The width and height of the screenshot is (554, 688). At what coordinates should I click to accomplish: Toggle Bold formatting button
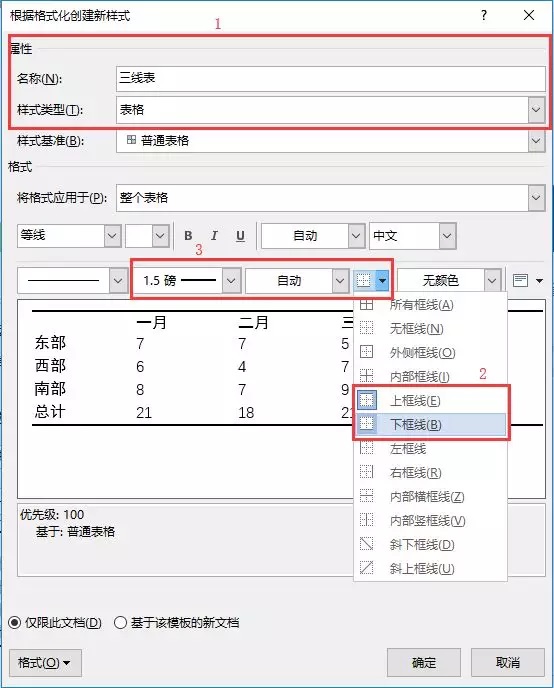pos(188,236)
